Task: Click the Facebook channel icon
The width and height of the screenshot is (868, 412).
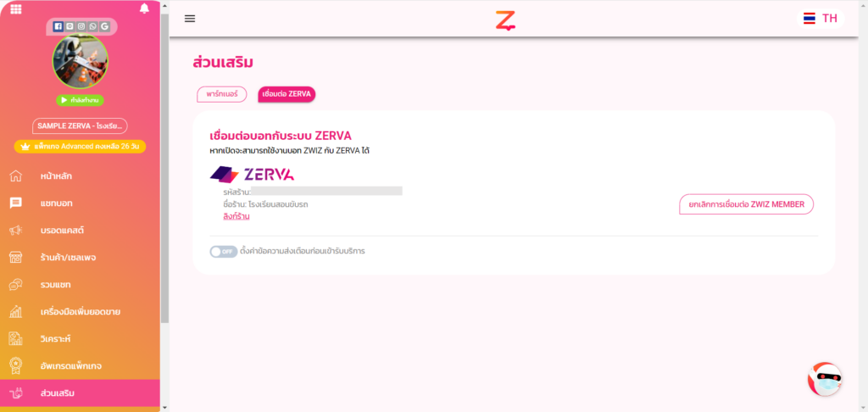Action: coord(58,26)
